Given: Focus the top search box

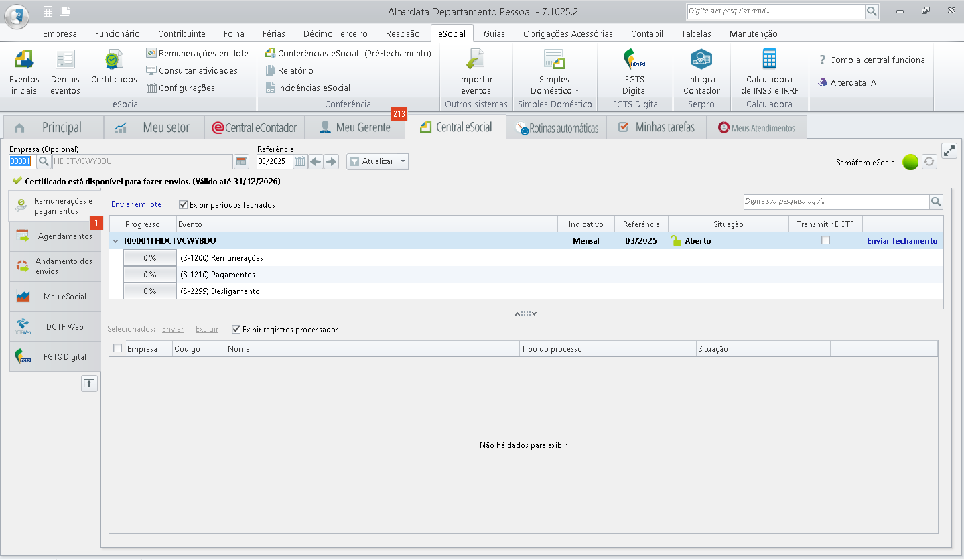Looking at the screenshot, I should click(776, 11).
